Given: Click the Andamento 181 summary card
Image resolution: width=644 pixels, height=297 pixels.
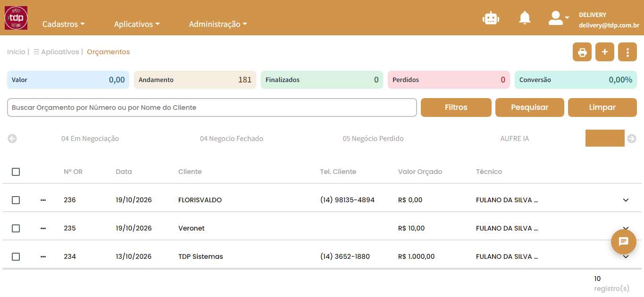Looking at the screenshot, I should point(195,80).
